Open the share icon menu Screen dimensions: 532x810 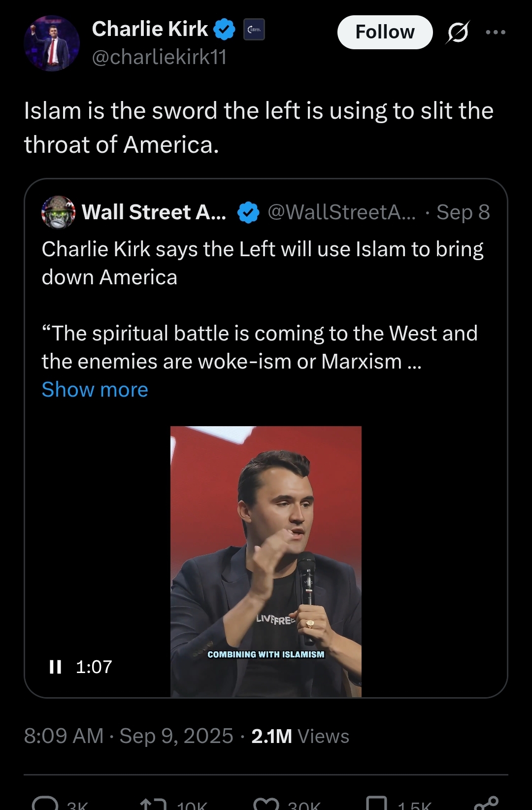486,803
